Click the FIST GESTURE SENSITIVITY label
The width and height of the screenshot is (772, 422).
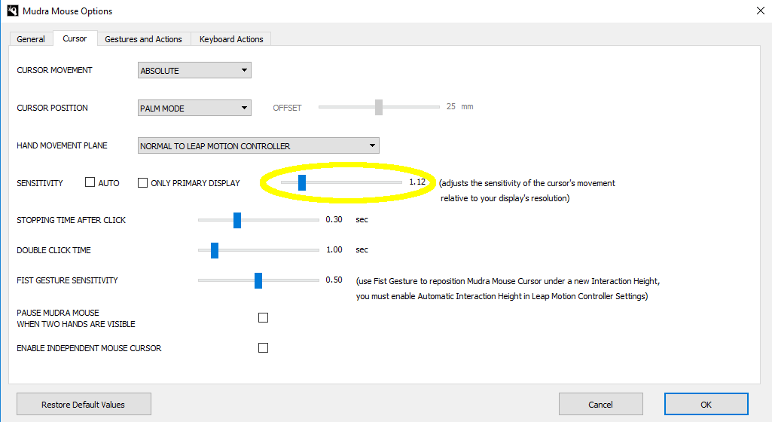point(67,280)
